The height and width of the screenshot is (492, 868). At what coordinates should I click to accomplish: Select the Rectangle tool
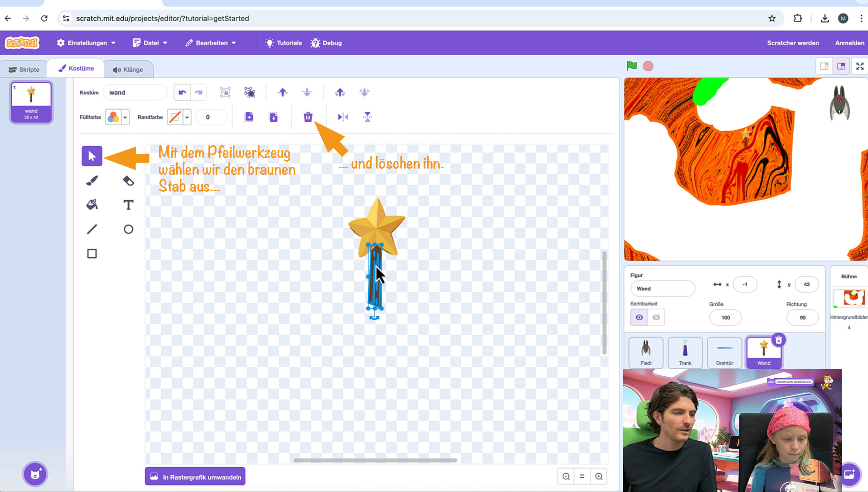(x=92, y=253)
